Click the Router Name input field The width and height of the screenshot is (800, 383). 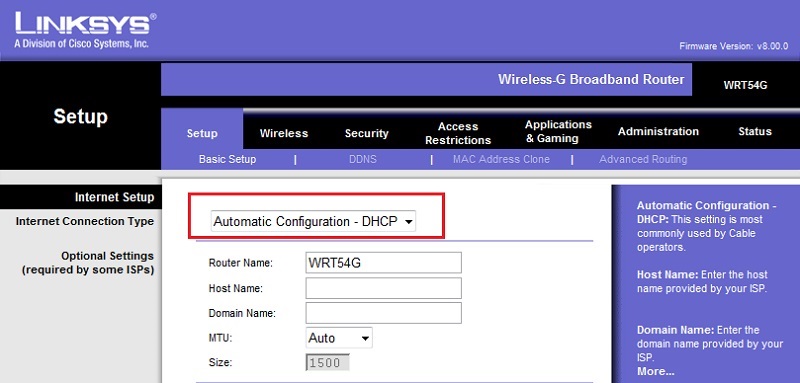coord(384,263)
